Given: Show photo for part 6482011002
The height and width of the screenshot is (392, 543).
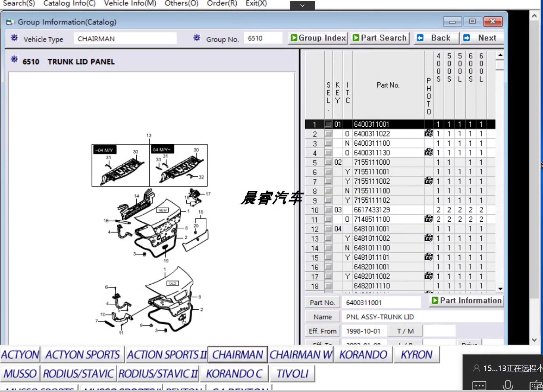Looking at the screenshot, I should [428, 276].
